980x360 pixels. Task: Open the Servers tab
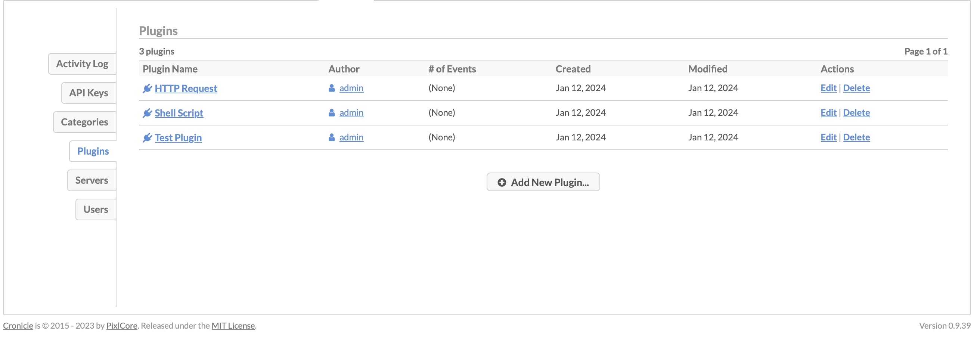[91, 180]
